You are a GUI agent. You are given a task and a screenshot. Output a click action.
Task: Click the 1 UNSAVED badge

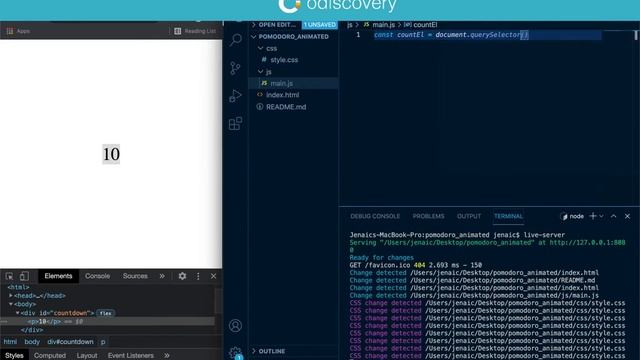click(320, 25)
